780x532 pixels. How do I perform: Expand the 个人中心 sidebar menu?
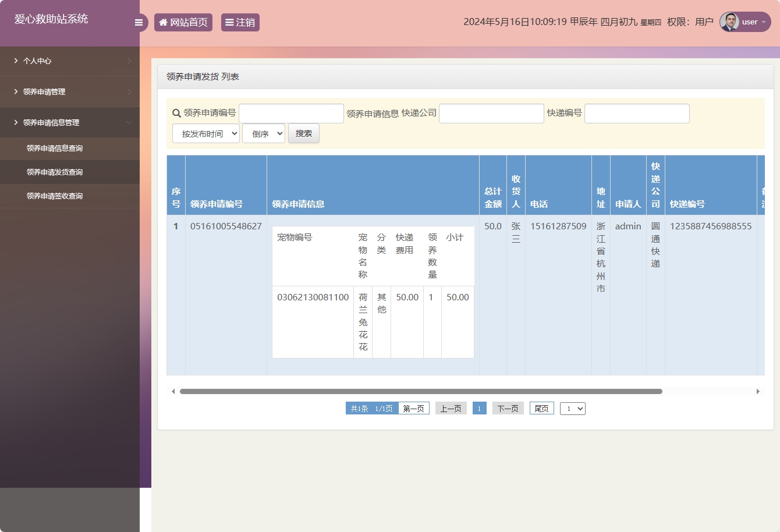click(70, 61)
